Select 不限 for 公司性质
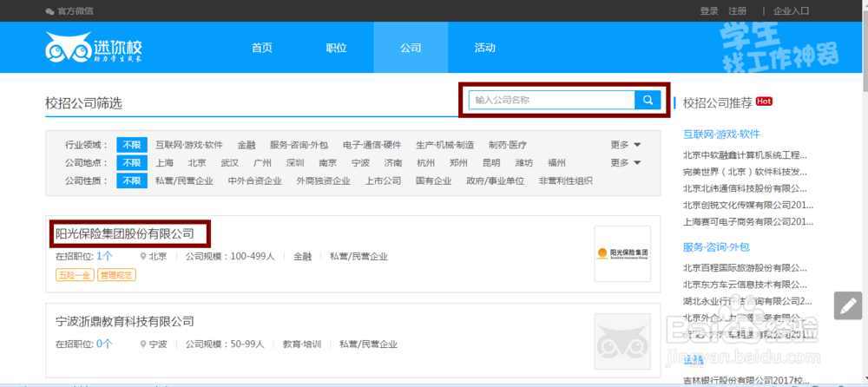868x387 pixels. [132, 180]
